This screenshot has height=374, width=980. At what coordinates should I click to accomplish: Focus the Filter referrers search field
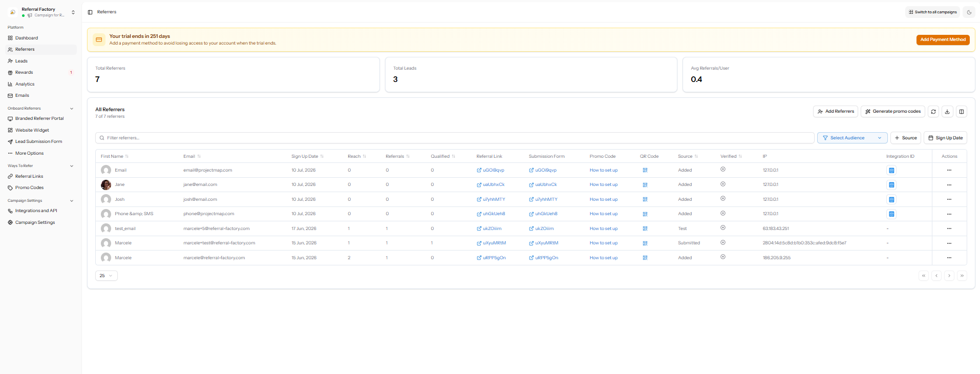tap(455, 138)
